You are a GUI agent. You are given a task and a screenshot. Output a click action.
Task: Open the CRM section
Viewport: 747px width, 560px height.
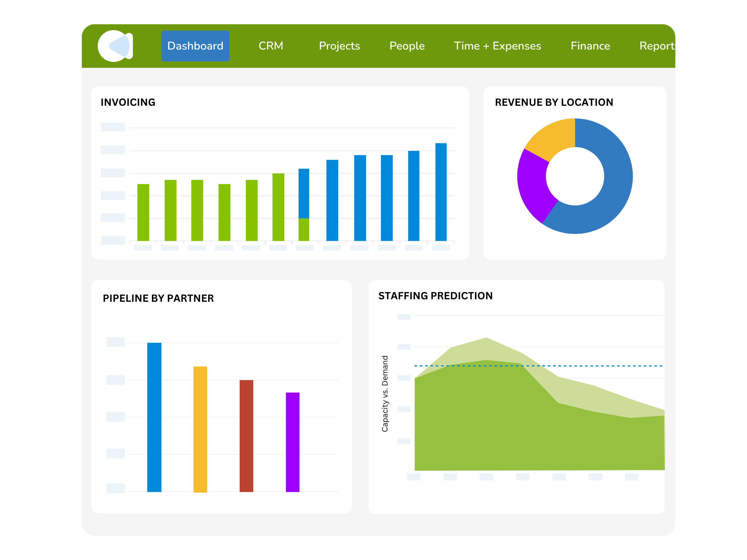271,46
